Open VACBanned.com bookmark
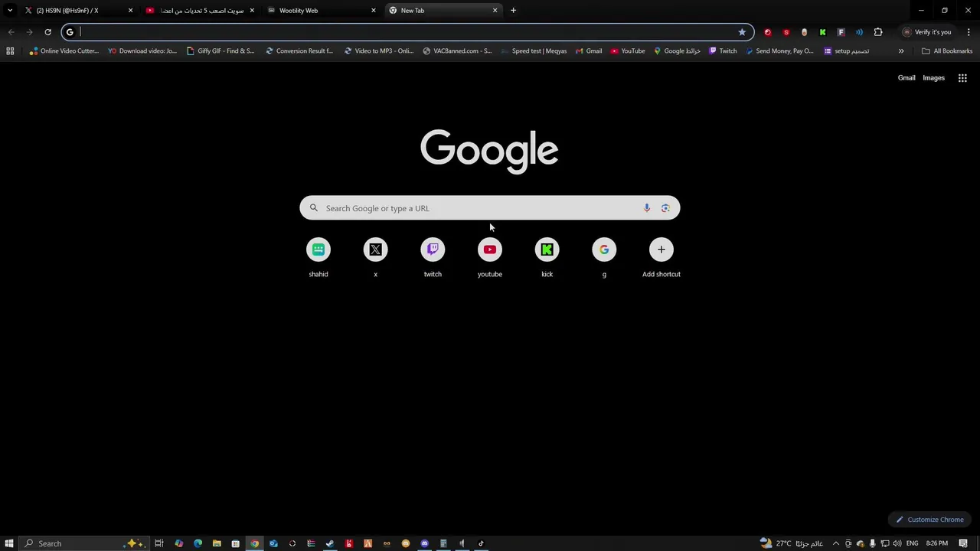The image size is (980, 551). point(457,51)
